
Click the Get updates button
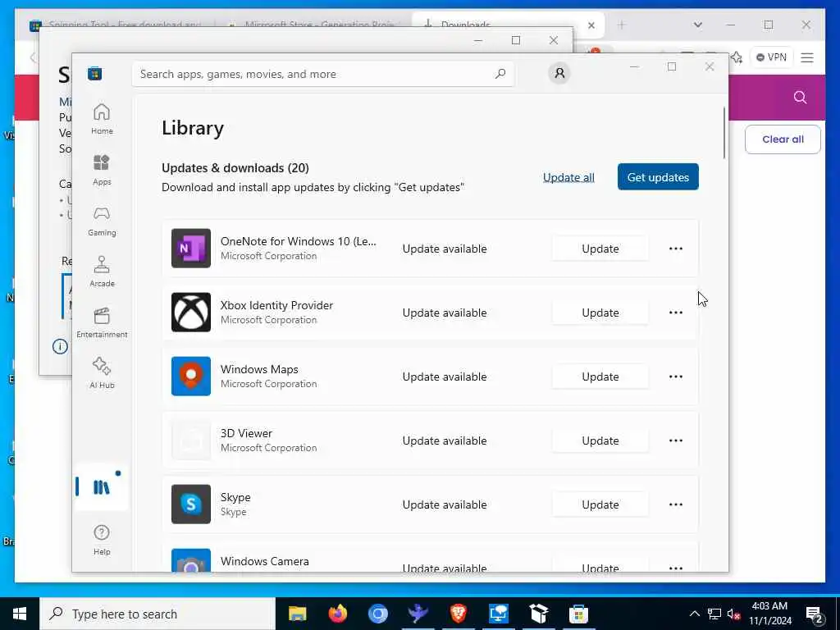coord(658,177)
